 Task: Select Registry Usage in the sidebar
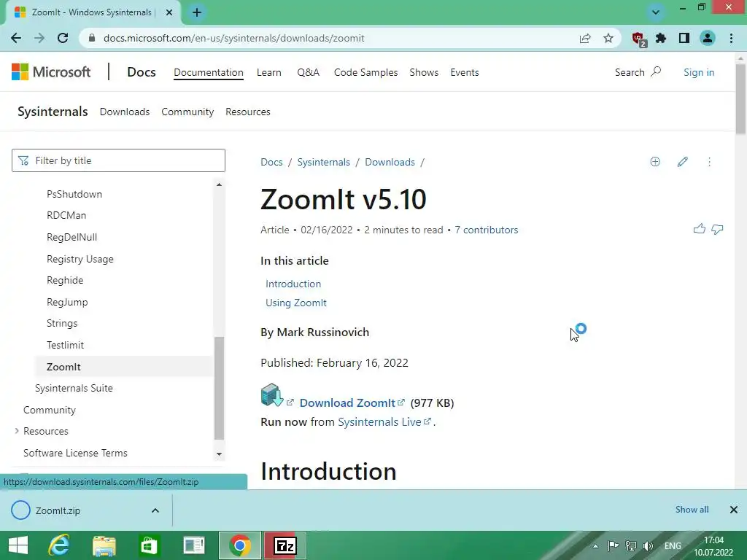[x=80, y=259]
